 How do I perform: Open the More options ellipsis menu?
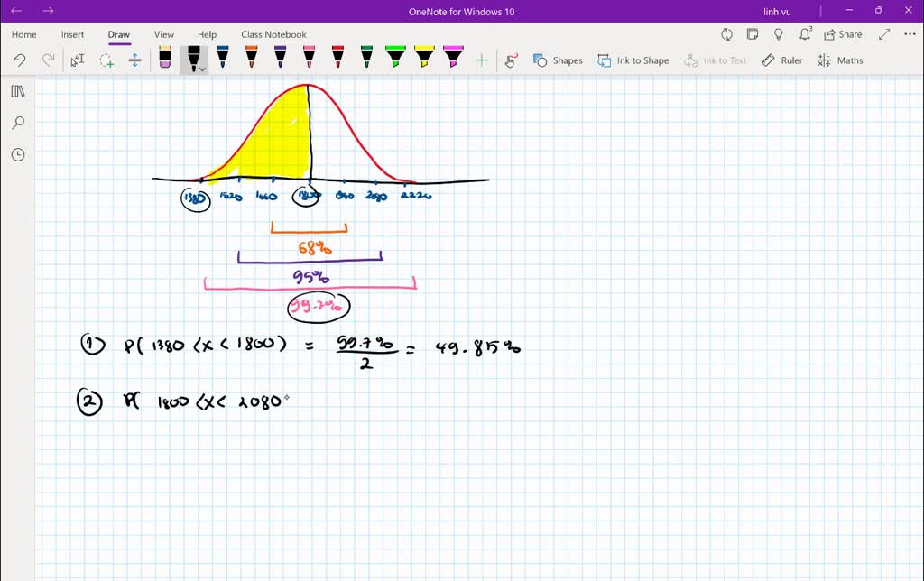pyautogui.click(x=908, y=34)
